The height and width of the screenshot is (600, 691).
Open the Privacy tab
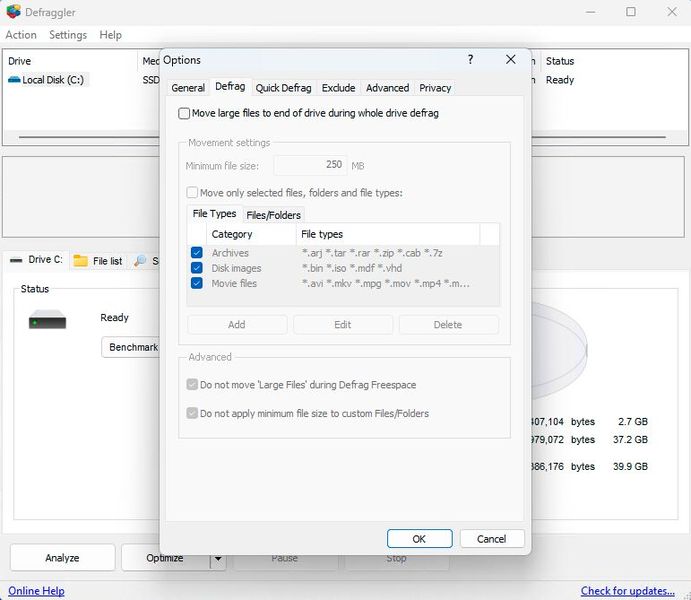click(435, 88)
